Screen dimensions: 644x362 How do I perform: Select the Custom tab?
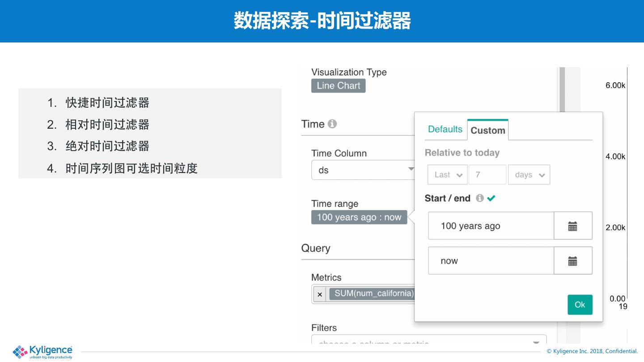tap(487, 130)
